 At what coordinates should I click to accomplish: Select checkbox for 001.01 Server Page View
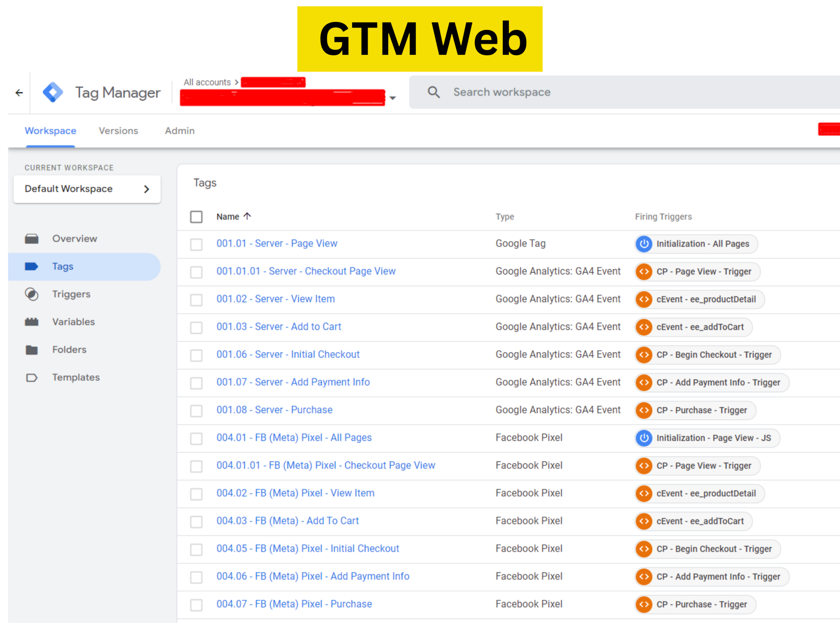[x=196, y=244]
